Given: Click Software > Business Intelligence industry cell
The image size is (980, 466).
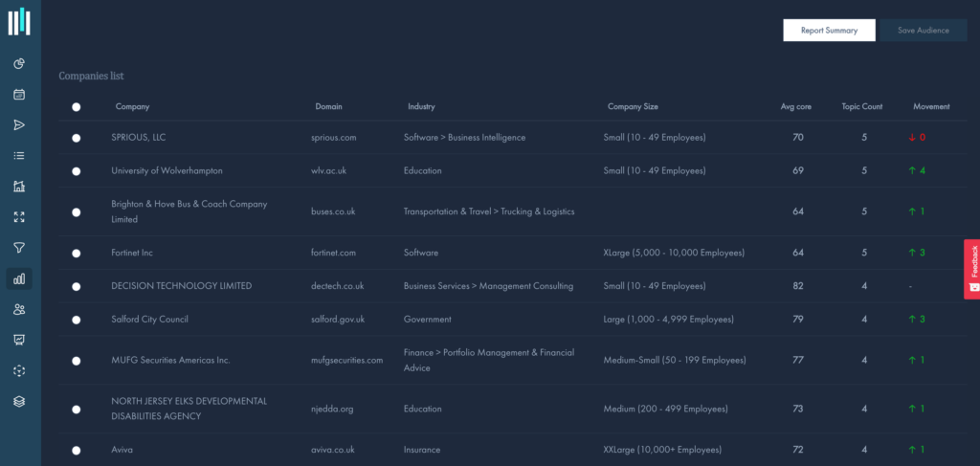Looking at the screenshot, I should [464, 138].
